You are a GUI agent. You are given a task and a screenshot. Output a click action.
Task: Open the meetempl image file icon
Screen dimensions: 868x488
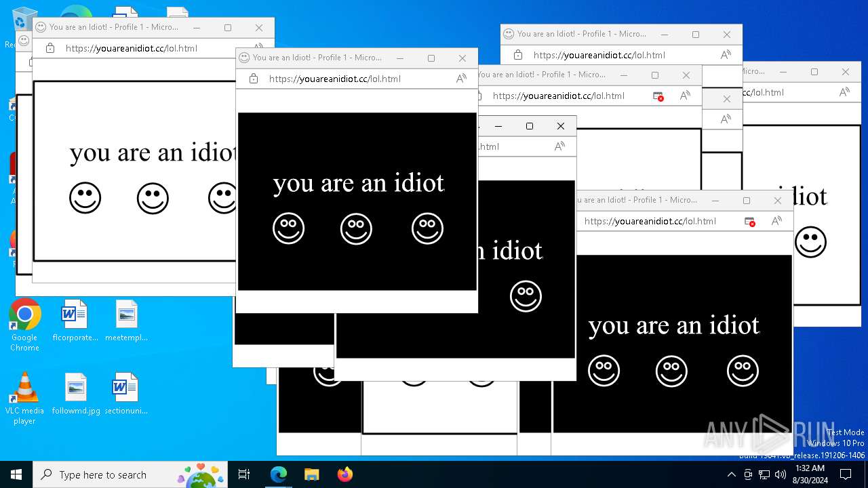click(126, 321)
